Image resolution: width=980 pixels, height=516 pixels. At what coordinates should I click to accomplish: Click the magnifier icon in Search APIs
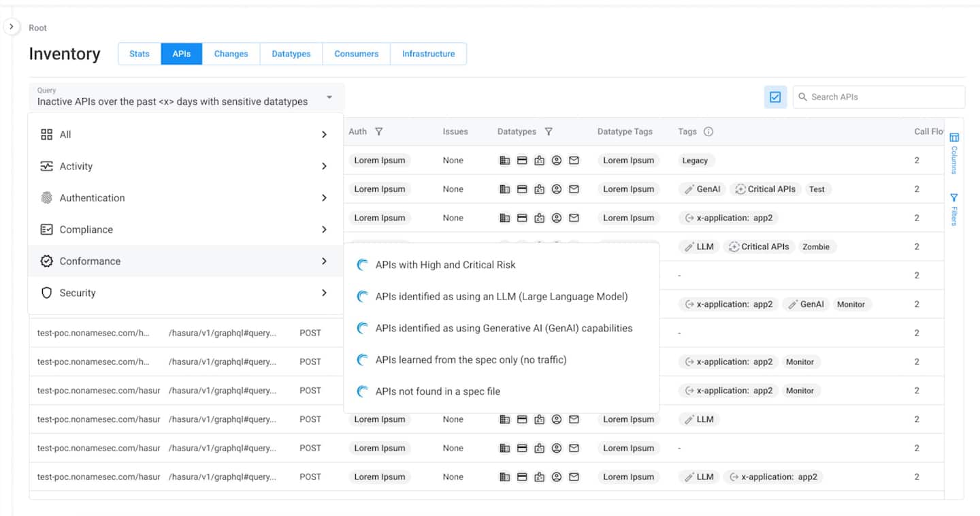(802, 97)
